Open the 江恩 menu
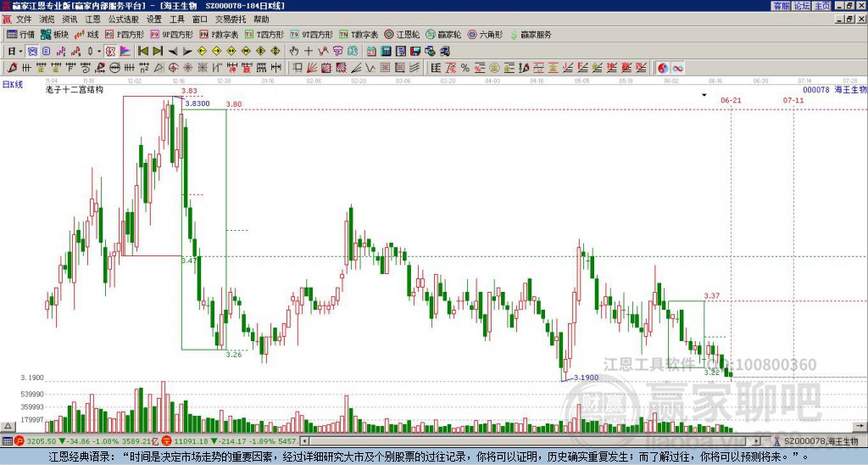Image resolution: width=868 pixels, height=465 pixels. coord(92,20)
